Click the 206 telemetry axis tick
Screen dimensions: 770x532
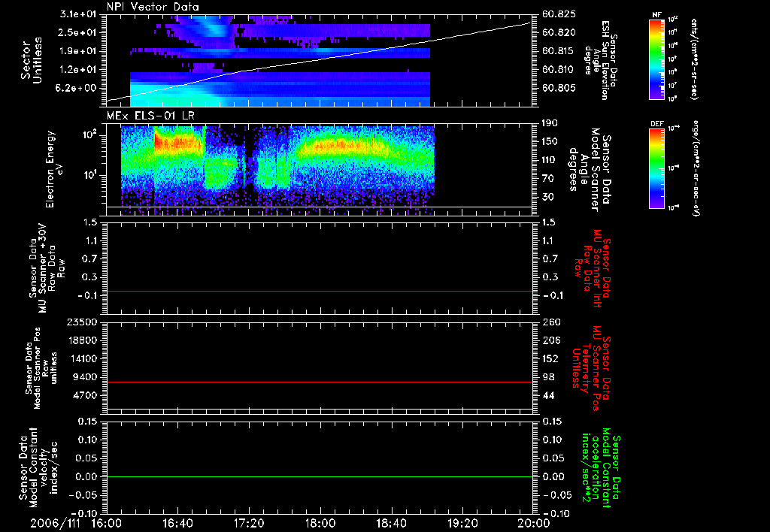click(550, 340)
